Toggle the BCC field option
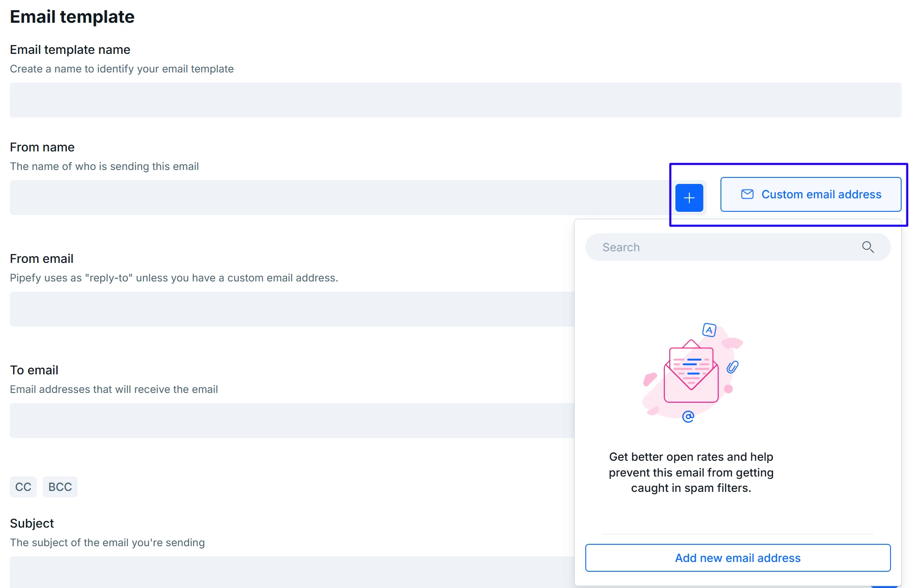The image size is (910, 588). click(x=60, y=487)
